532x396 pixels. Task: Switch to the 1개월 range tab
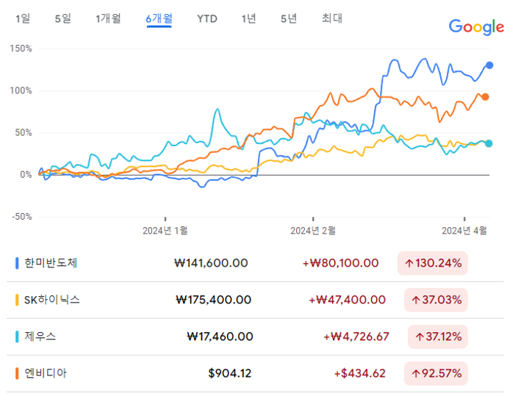[x=108, y=18]
